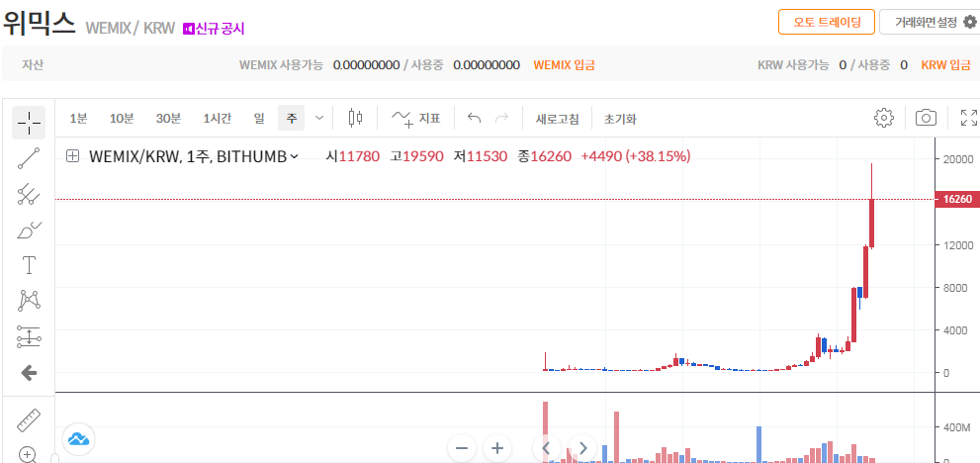Click the 16260 current price label
The width and height of the screenshot is (980, 463).
pos(956,200)
